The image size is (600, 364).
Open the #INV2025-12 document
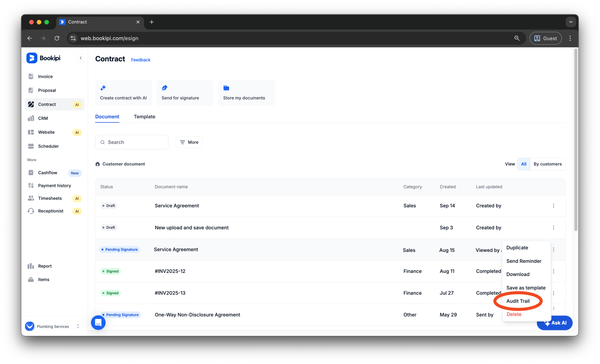170,271
